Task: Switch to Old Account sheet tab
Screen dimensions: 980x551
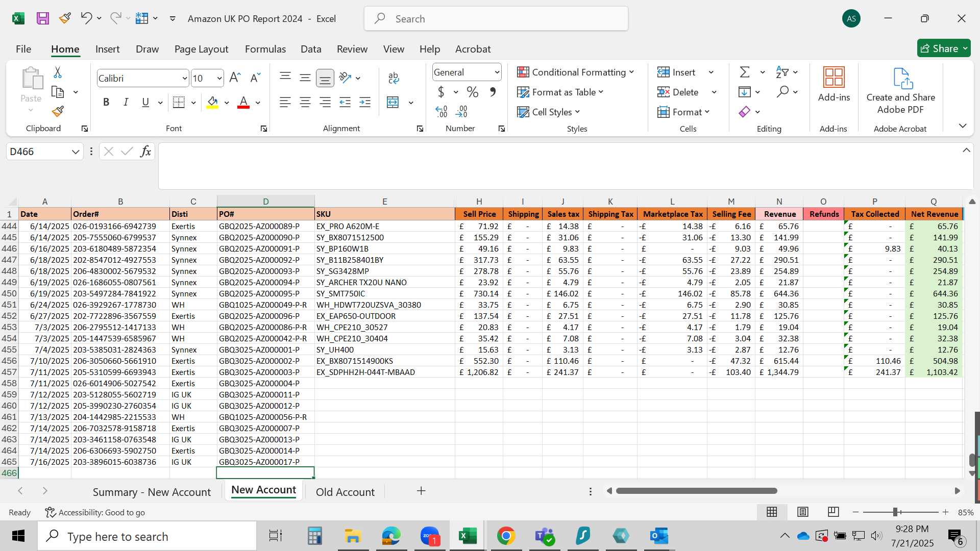Action: [x=345, y=492]
